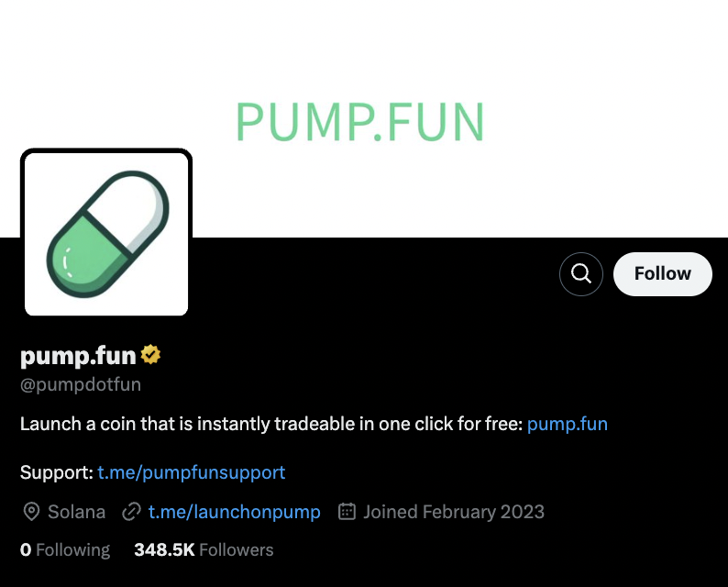Viewport: 728px width, 587px height.
Task: Open the pump.fun link in bio
Action: click(568, 424)
